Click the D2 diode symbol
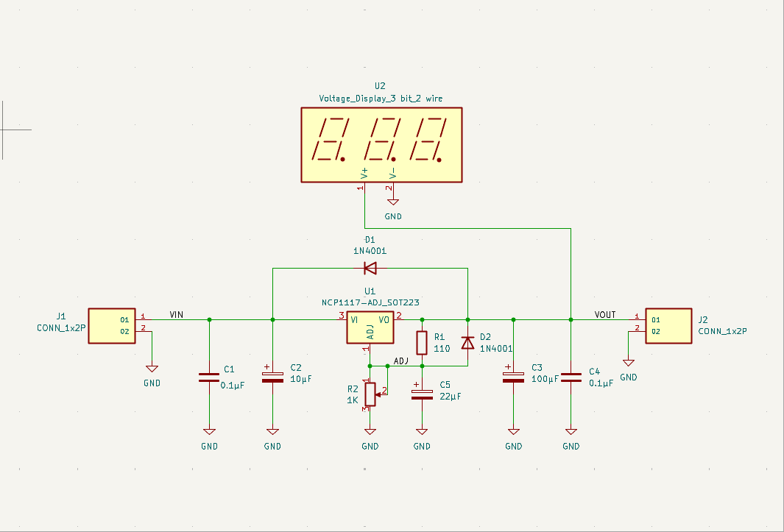The height and width of the screenshot is (532, 784). [x=467, y=343]
